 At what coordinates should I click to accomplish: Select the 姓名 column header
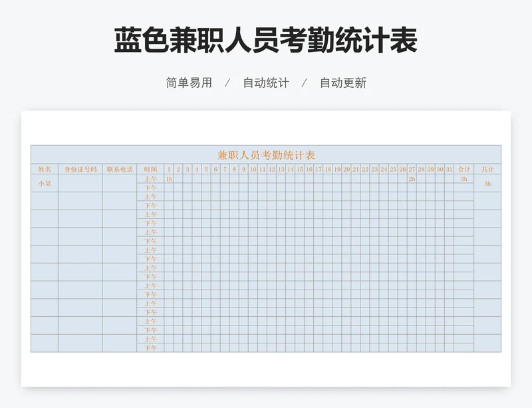coord(45,169)
